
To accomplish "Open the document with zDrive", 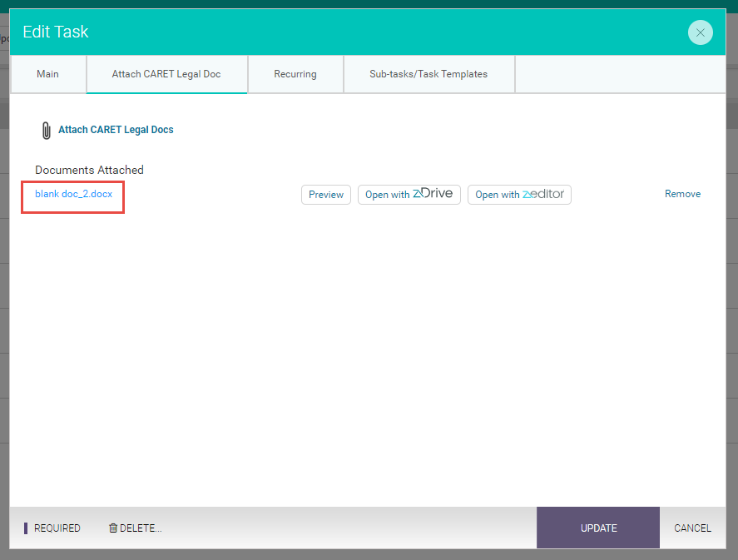I will [x=409, y=194].
